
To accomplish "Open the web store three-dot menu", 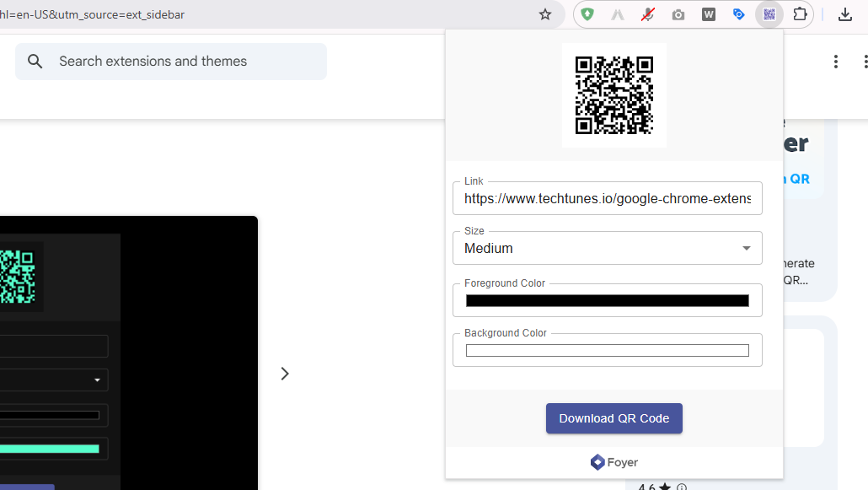I will 836,62.
